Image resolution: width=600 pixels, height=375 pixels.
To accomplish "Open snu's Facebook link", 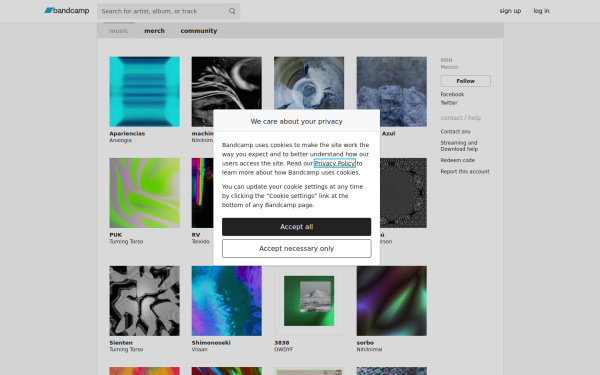I will 452,94.
